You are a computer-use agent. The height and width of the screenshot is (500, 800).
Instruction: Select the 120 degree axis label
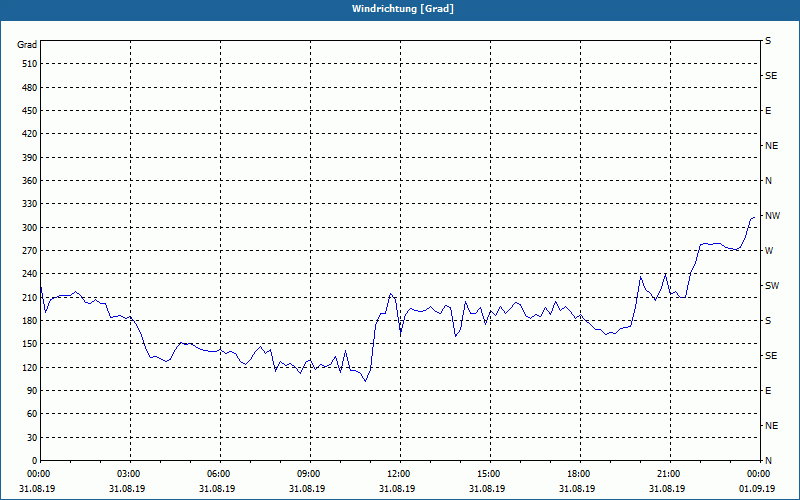pyautogui.click(x=29, y=368)
